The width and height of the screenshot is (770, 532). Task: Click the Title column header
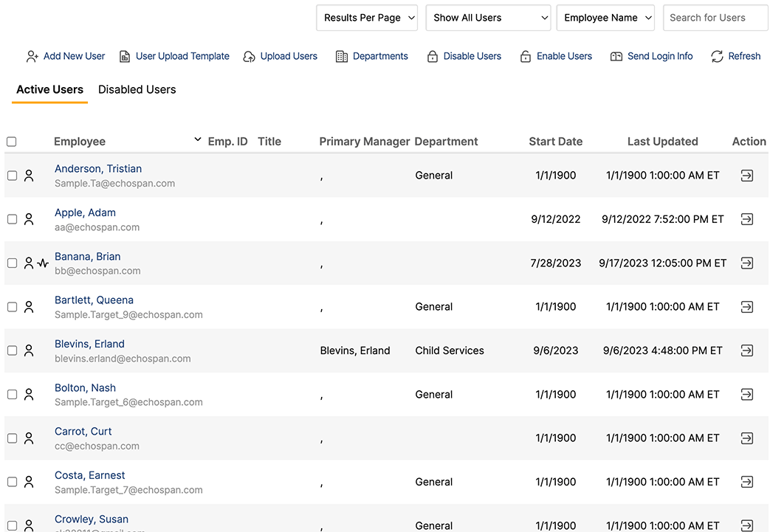click(x=269, y=142)
